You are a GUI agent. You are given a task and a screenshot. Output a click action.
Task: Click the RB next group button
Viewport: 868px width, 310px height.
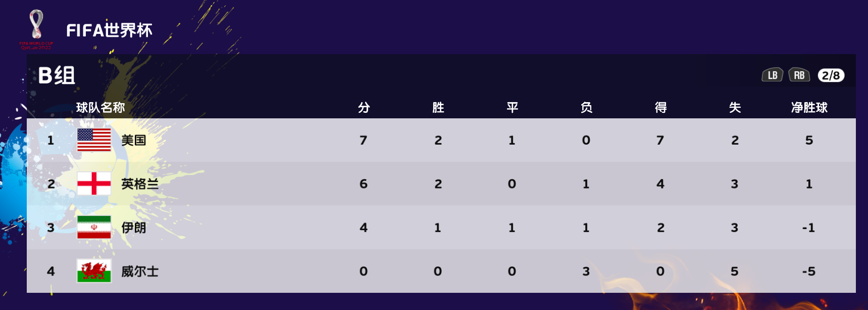[799, 75]
